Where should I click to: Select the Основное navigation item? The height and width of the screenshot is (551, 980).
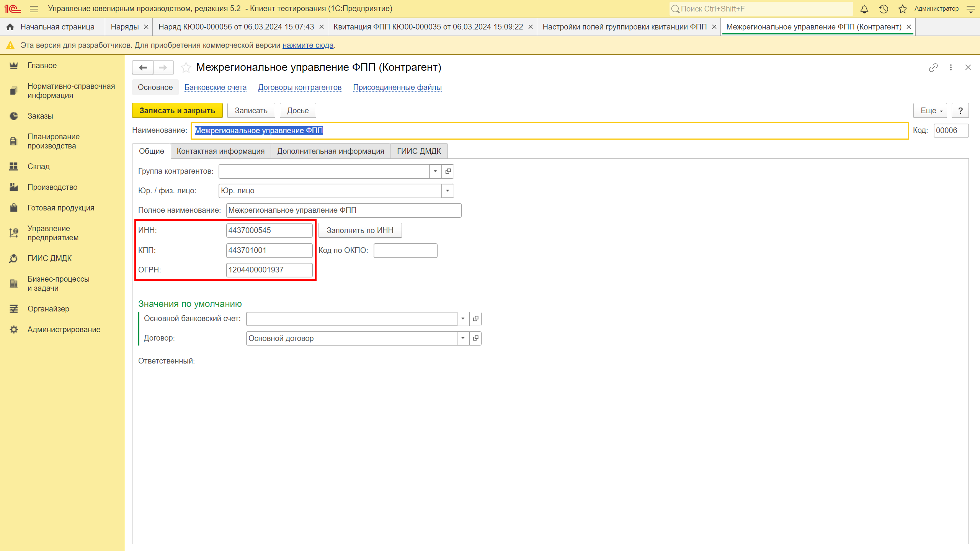[155, 87]
